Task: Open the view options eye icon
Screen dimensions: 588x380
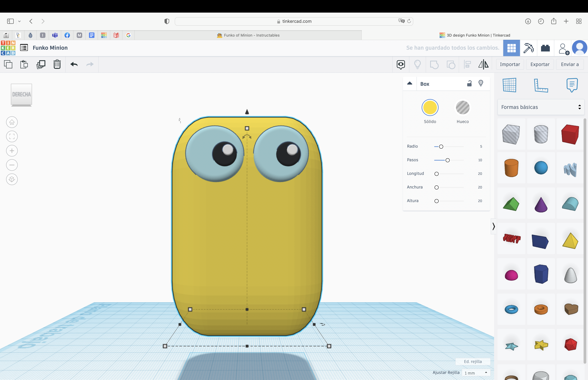Action: coord(401,65)
